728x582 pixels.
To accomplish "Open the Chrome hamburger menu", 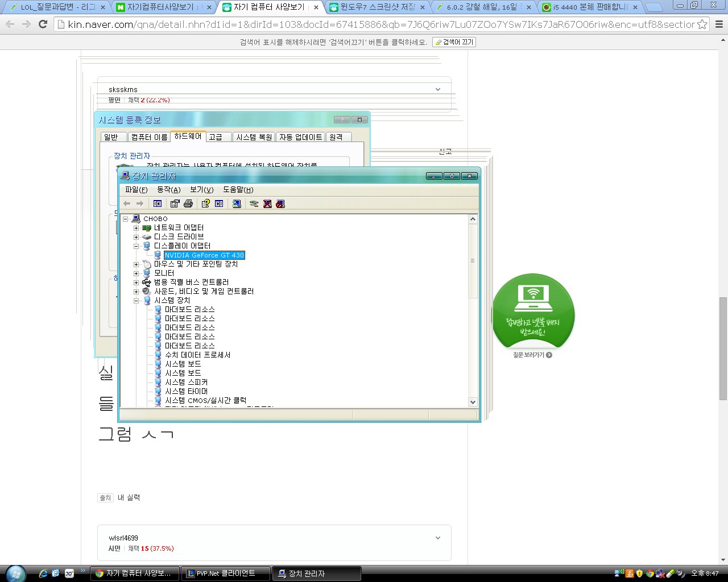I will tap(719, 24).
